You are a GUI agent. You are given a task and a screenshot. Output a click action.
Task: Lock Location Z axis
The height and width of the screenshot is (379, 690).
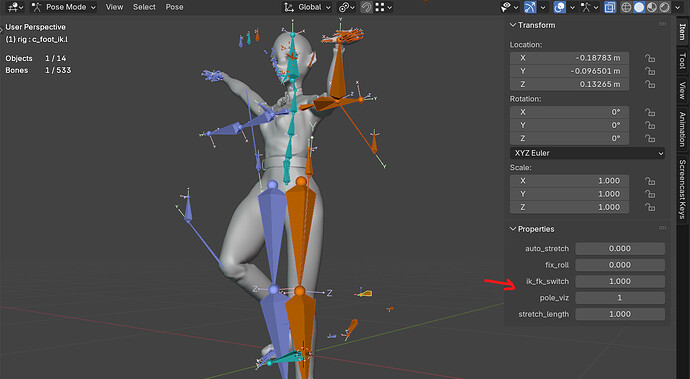[x=650, y=84]
